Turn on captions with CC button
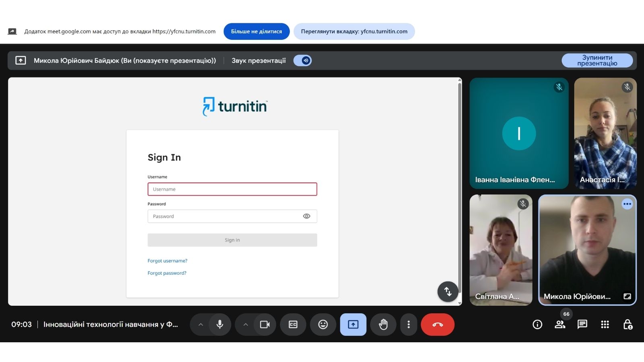644x362 pixels. click(293, 325)
